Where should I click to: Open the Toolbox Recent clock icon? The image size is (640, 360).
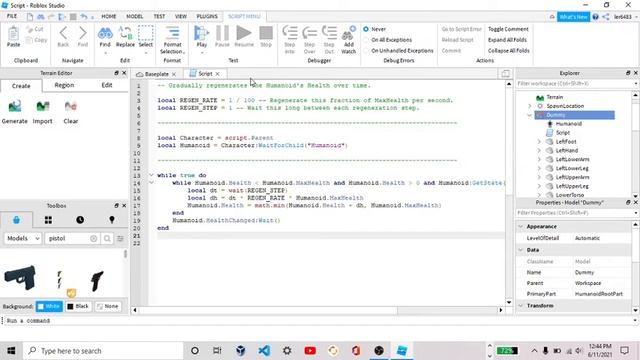point(80,220)
